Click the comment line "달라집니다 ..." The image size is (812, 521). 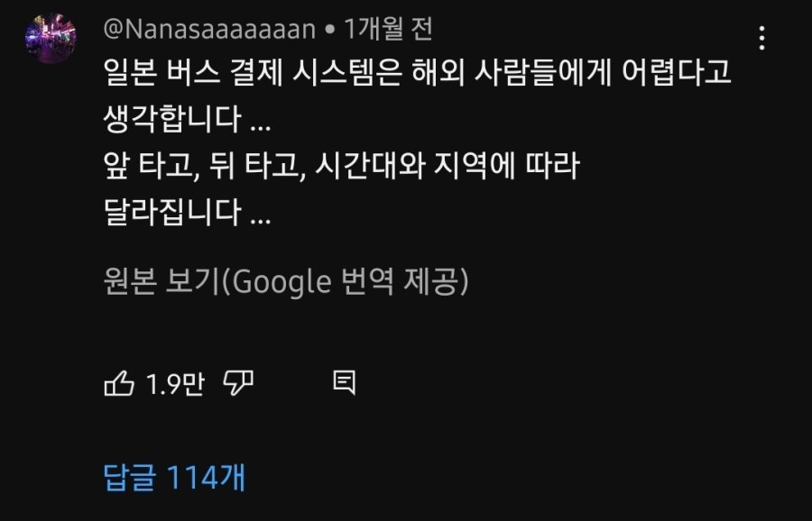[187, 213]
